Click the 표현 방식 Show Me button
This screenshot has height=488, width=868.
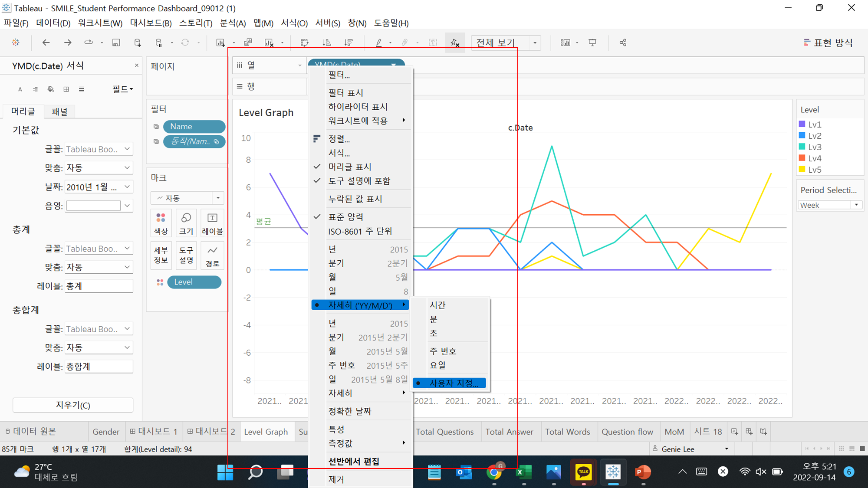(x=828, y=43)
